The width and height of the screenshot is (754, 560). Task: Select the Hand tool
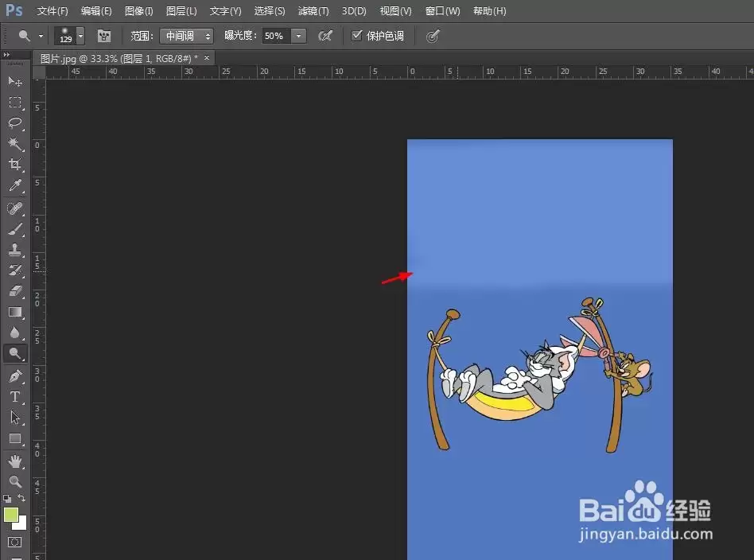click(x=15, y=461)
